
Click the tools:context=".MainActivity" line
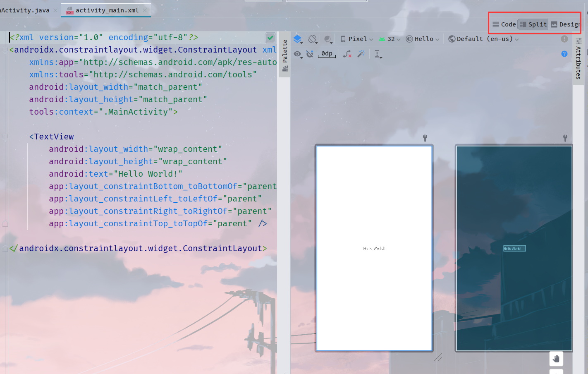point(103,112)
